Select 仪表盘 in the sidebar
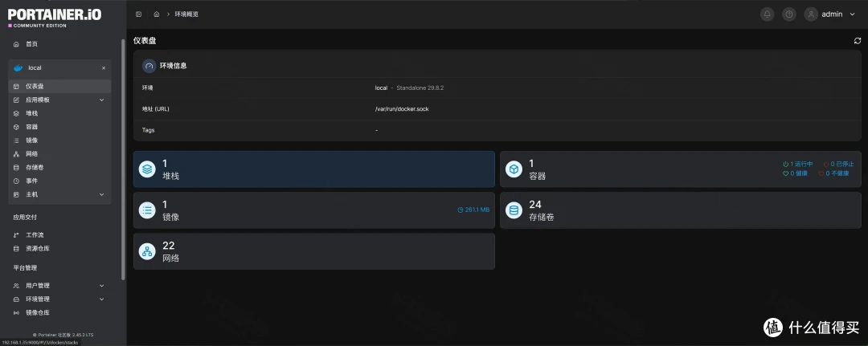The image size is (868, 346). click(x=59, y=86)
